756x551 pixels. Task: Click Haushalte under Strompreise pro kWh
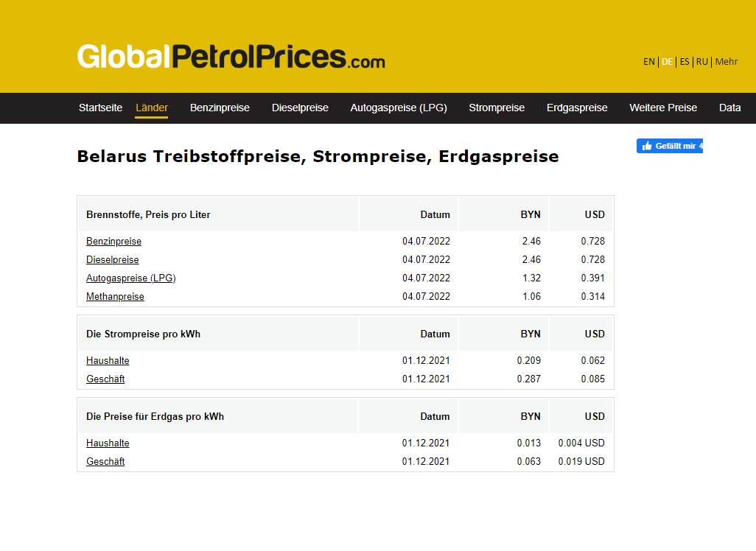pyautogui.click(x=108, y=361)
